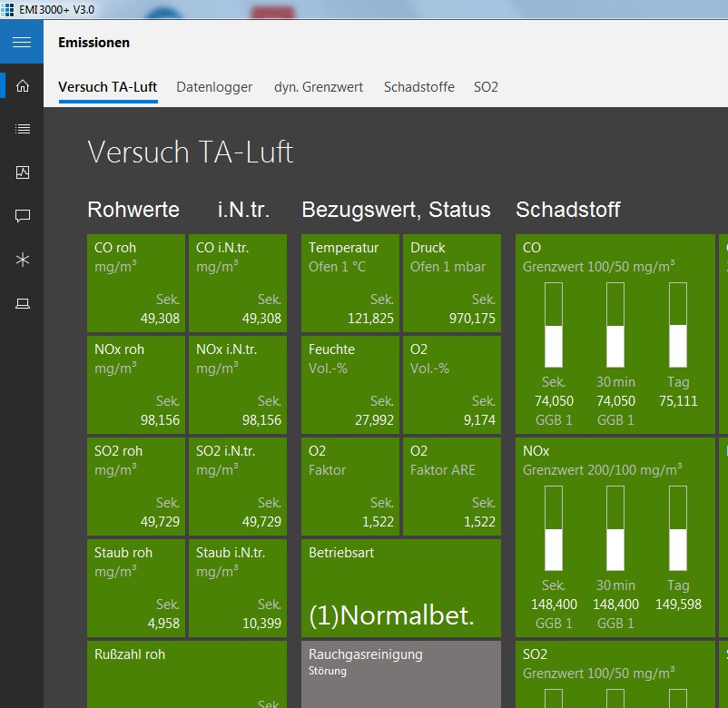This screenshot has width=728, height=708.
Task: Select the NOx i.N.tr. tile
Action: 238,385
